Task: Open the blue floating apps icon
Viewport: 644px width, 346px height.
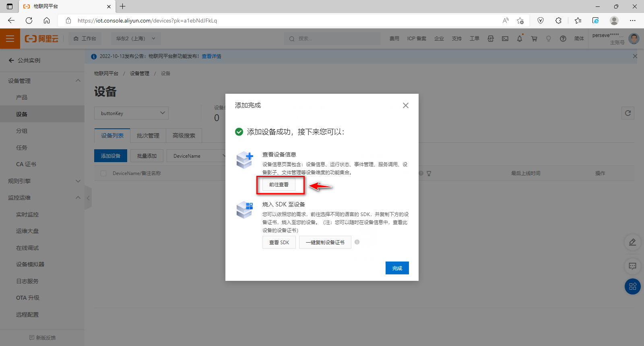Action: [x=633, y=286]
